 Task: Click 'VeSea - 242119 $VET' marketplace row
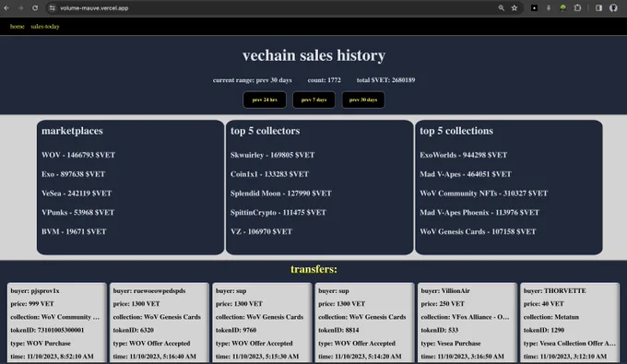pos(77,194)
